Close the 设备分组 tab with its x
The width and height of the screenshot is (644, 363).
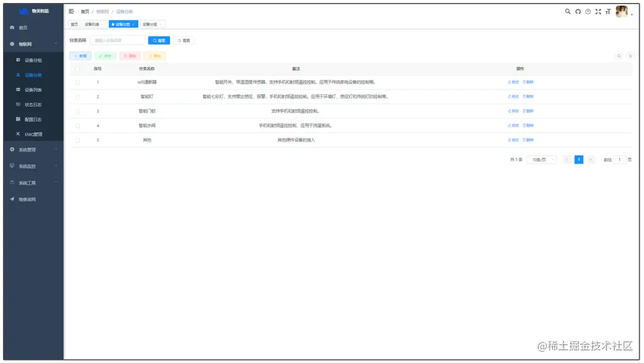click(x=160, y=24)
